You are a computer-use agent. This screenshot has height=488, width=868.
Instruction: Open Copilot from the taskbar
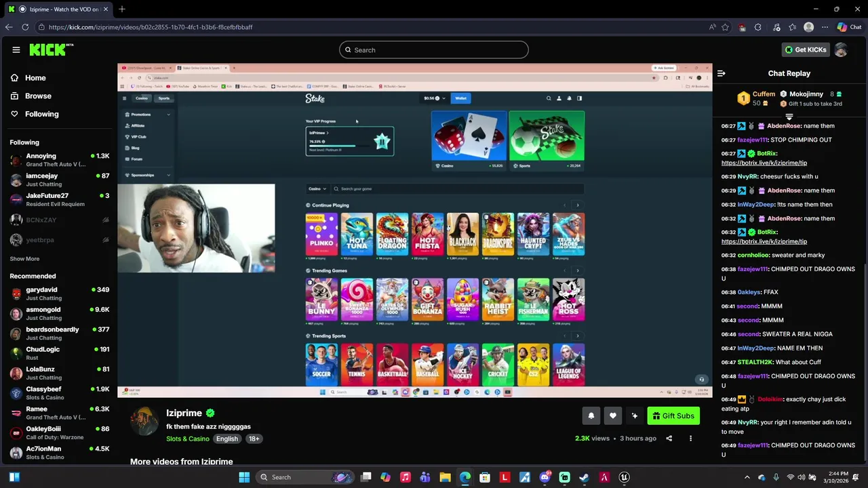(x=385, y=477)
